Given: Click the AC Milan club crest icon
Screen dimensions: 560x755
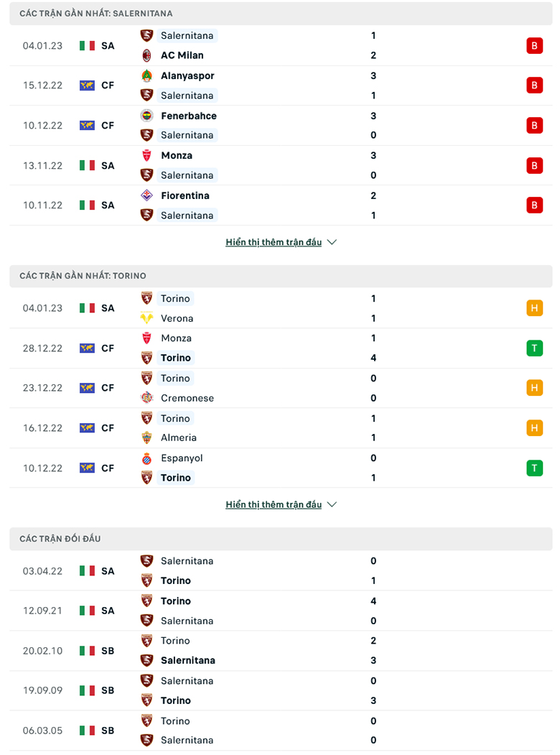Looking at the screenshot, I should pos(146,55).
